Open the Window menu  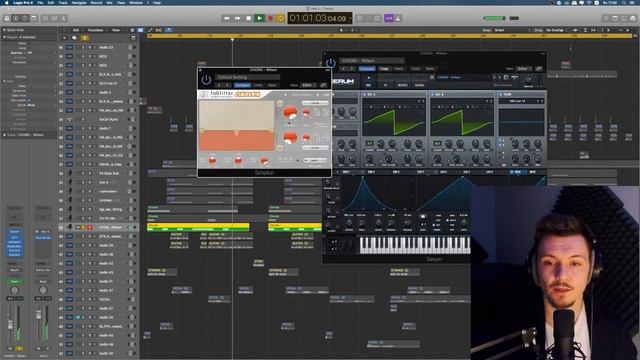pyautogui.click(x=136, y=2)
